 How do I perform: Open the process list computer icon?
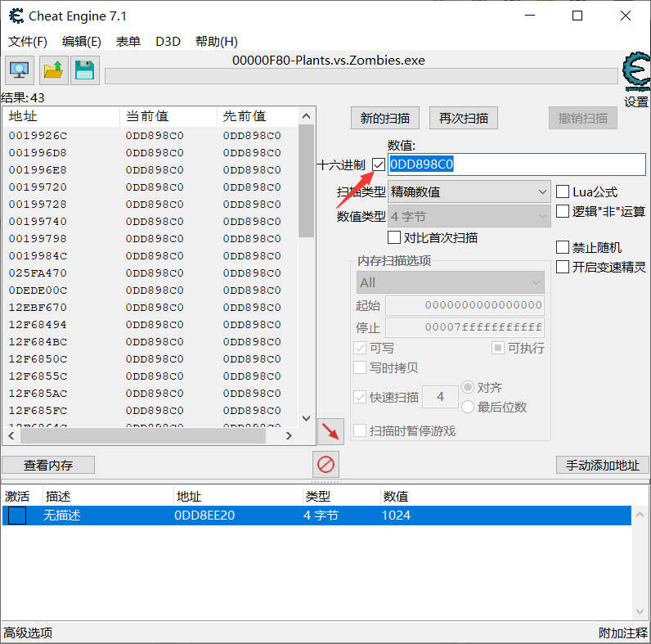tap(20, 70)
